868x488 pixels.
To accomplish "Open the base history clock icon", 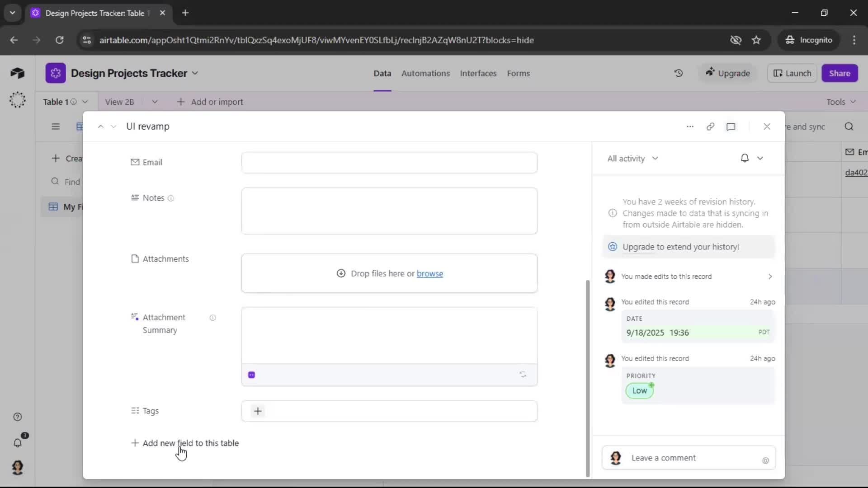I will 678,73.
